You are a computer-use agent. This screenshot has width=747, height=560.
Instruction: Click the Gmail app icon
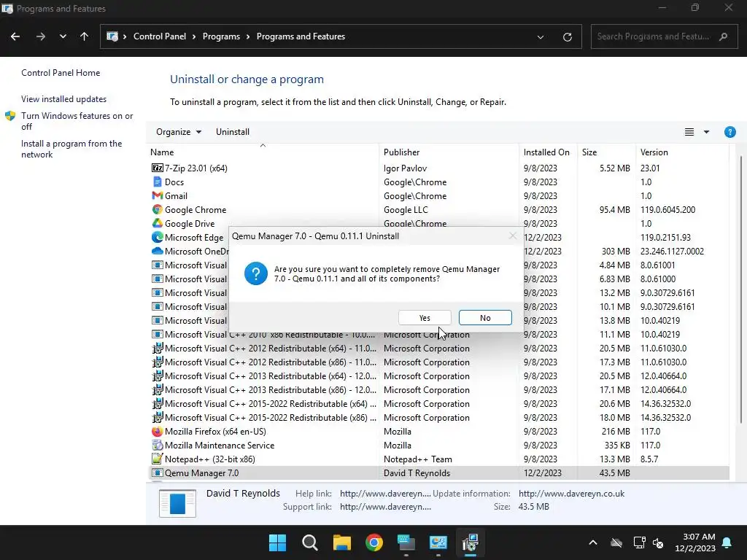click(x=157, y=195)
